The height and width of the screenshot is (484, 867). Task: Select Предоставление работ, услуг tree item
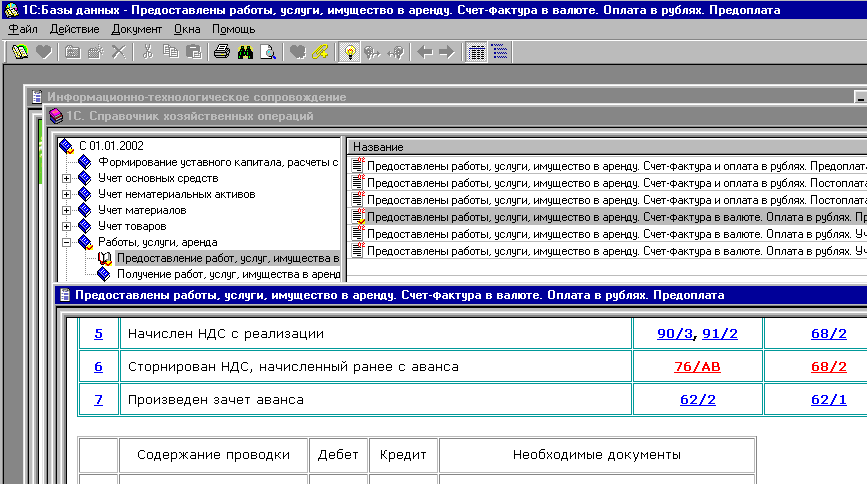point(228,258)
